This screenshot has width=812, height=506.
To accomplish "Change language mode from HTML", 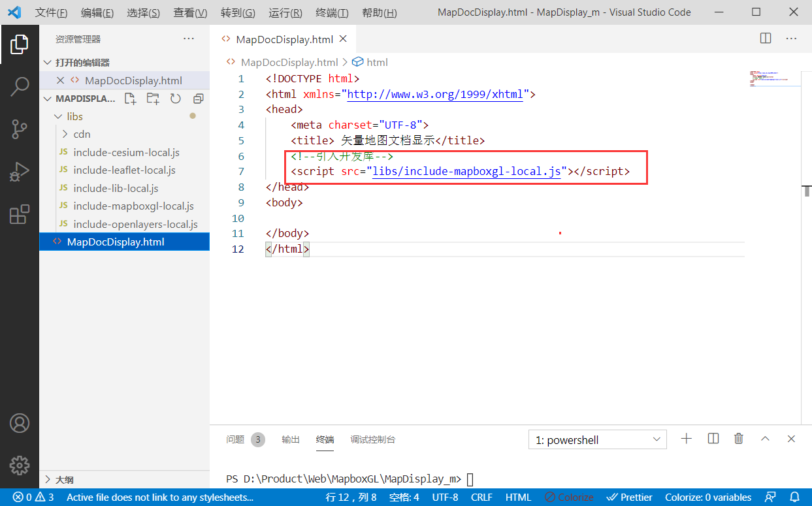I will click(x=518, y=498).
